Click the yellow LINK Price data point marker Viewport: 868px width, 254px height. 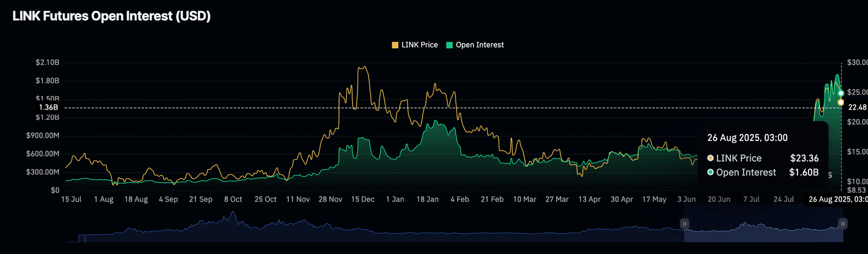(x=841, y=102)
